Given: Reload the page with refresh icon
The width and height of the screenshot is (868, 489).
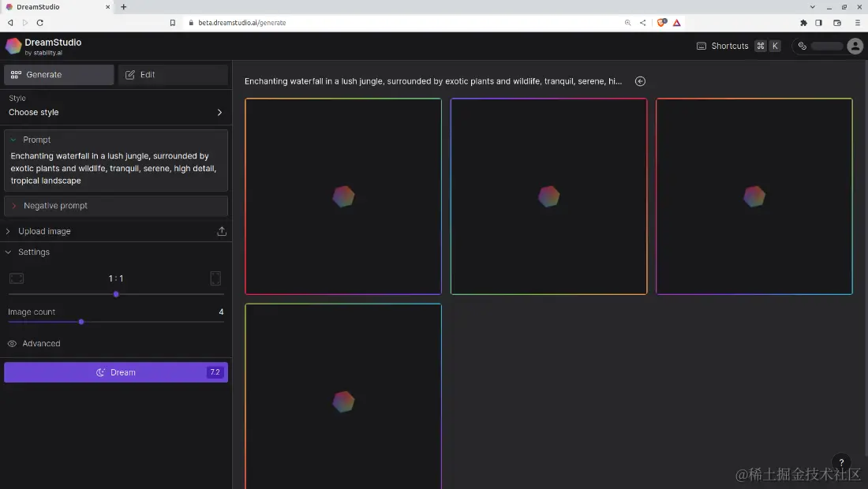Looking at the screenshot, I should click(x=40, y=23).
